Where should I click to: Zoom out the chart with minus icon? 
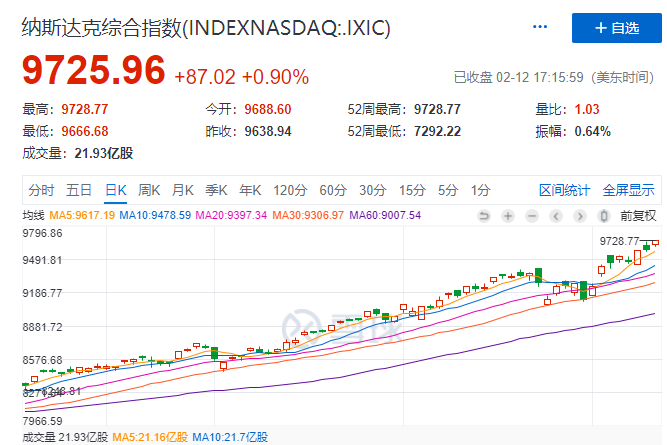pyautogui.click(x=532, y=216)
